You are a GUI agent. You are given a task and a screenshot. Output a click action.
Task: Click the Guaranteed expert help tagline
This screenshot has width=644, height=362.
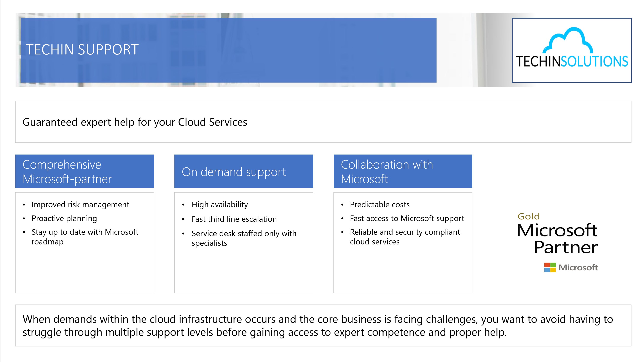(135, 122)
